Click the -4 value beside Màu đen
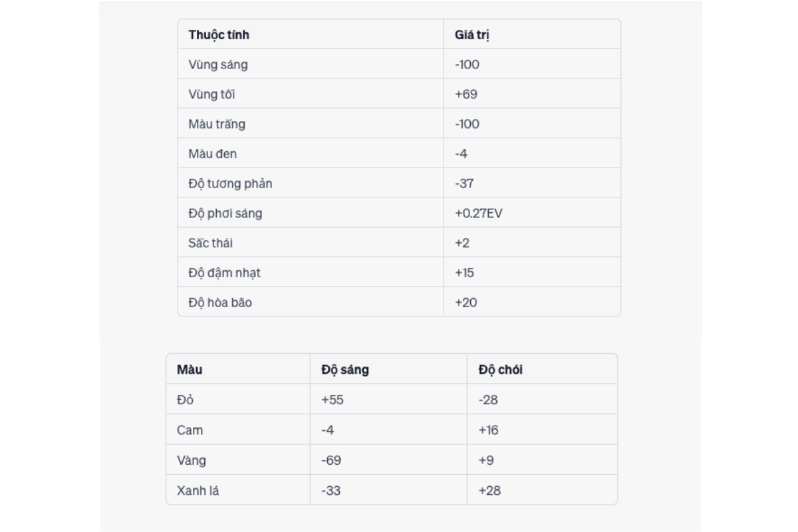This screenshot has height=532, width=798. (x=462, y=154)
